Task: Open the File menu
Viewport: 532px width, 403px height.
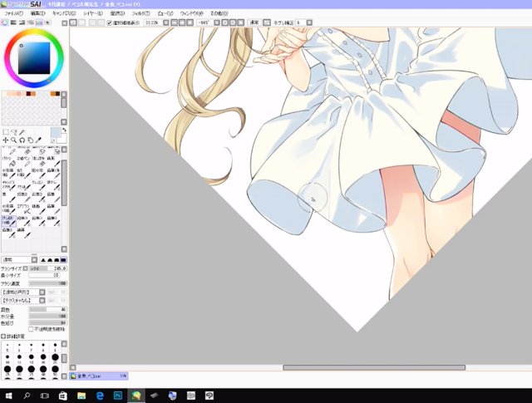Action: (x=13, y=13)
